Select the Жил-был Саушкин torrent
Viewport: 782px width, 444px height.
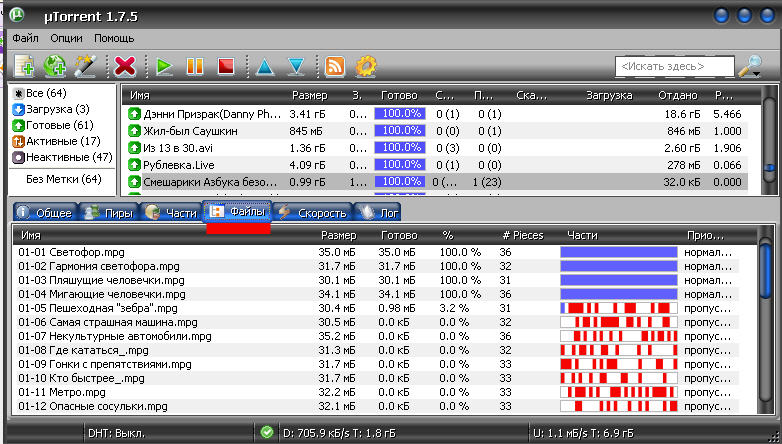tap(435, 131)
